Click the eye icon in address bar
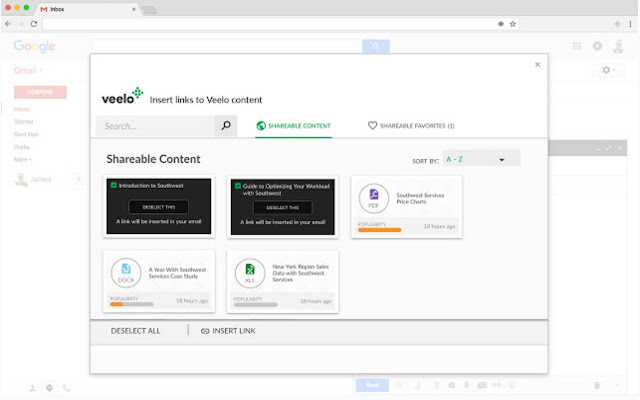The width and height of the screenshot is (640, 400). [500, 24]
